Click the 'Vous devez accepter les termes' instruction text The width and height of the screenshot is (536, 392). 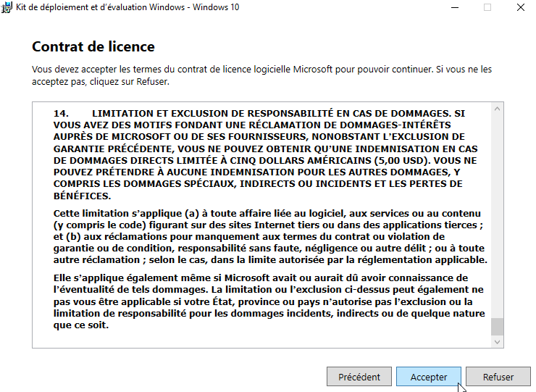[262, 75]
